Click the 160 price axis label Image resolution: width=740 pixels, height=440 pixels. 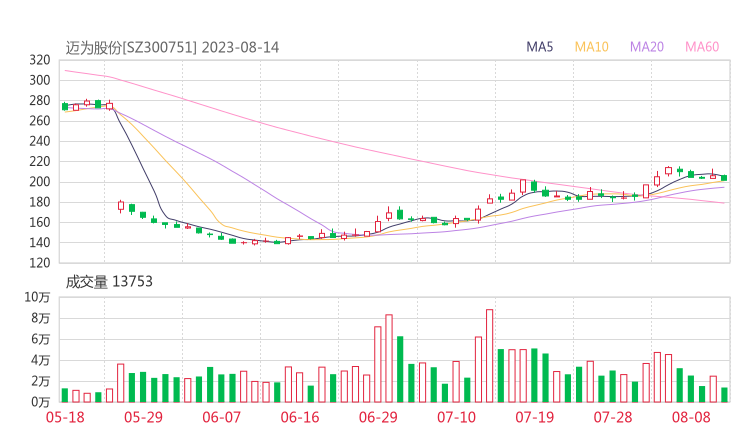coord(40,223)
